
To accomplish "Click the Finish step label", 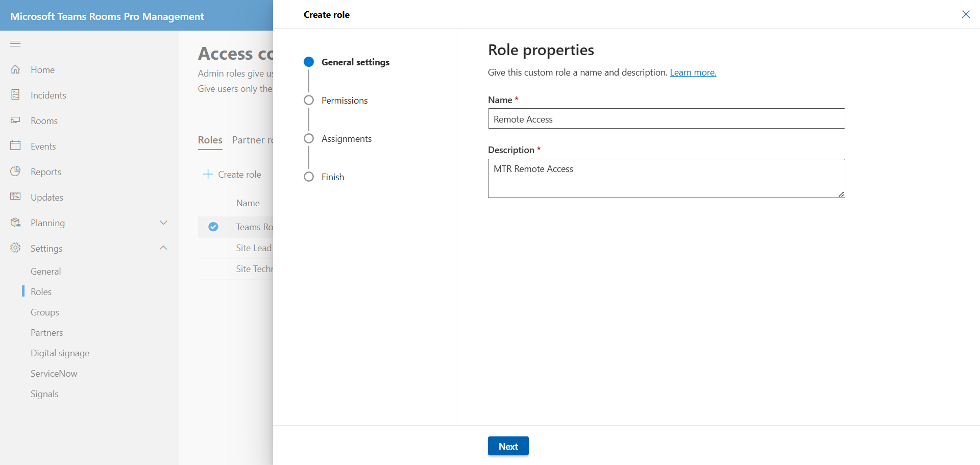I will coord(333,177).
